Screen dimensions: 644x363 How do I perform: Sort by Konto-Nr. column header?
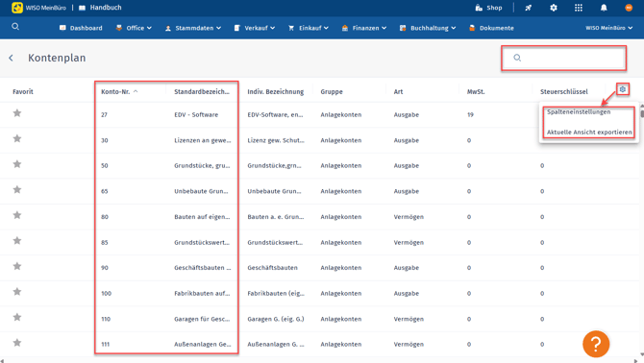[x=115, y=91]
